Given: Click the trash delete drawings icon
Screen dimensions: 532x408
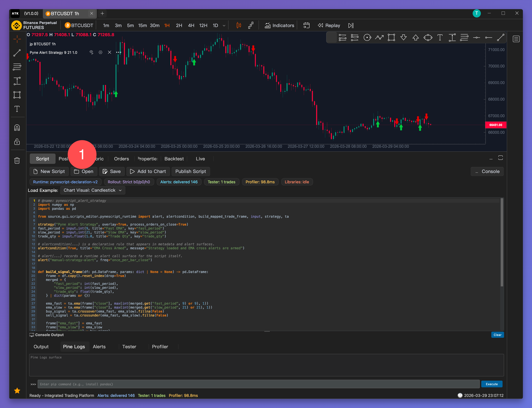Looking at the screenshot, I should [x=17, y=161].
